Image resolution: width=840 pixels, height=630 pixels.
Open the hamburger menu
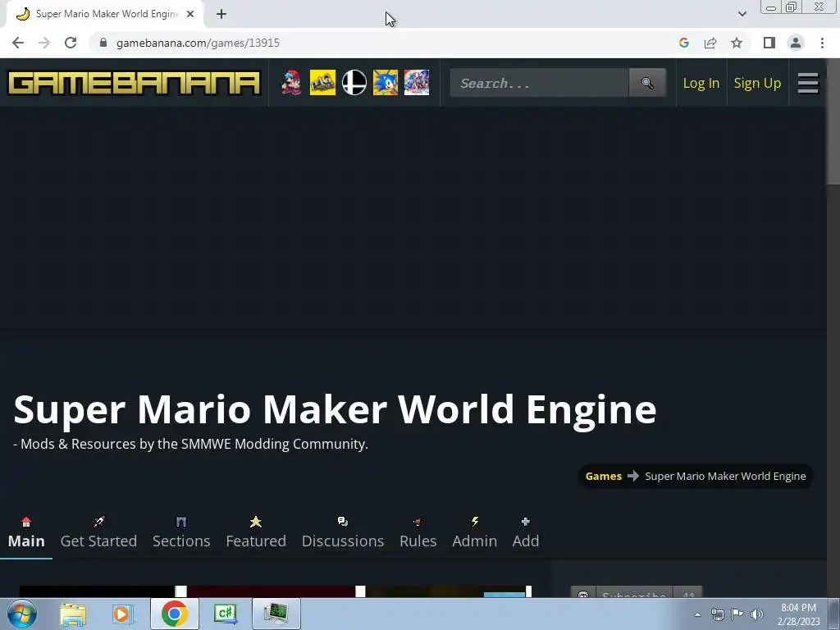coord(808,83)
